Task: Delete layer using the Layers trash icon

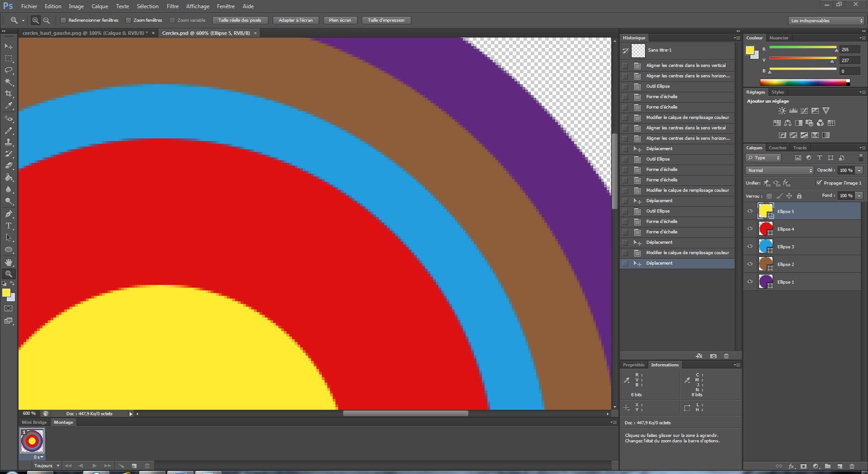Action: coord(852,466)
